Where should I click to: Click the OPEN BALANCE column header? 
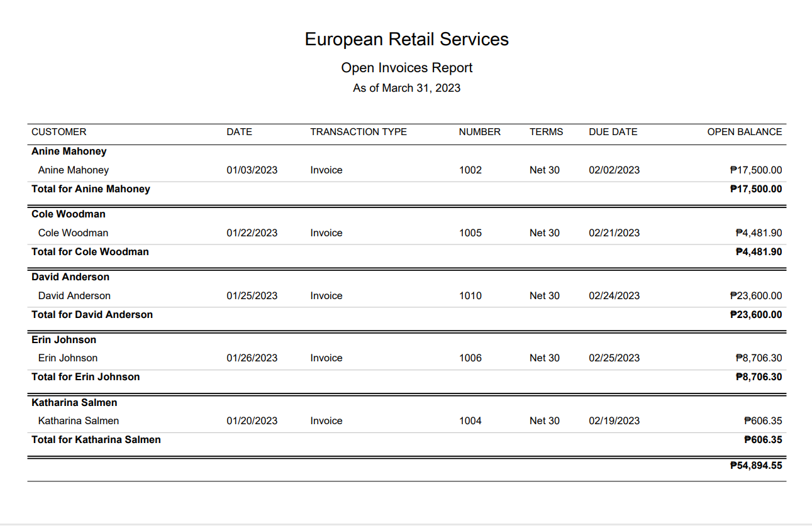(x=745, y=132)
